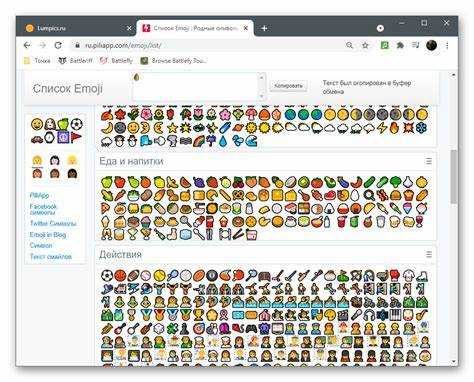Pick the ice skate emoji

[422, 275]
